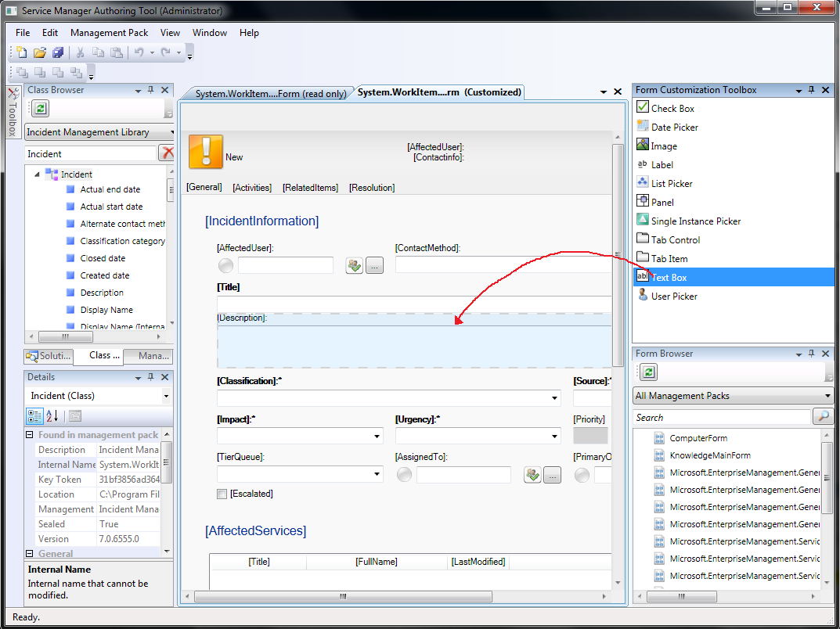The height and width of the screenshot is (629, 840).
Task: Open the Edit menu
Action: (x=50, y=33)
